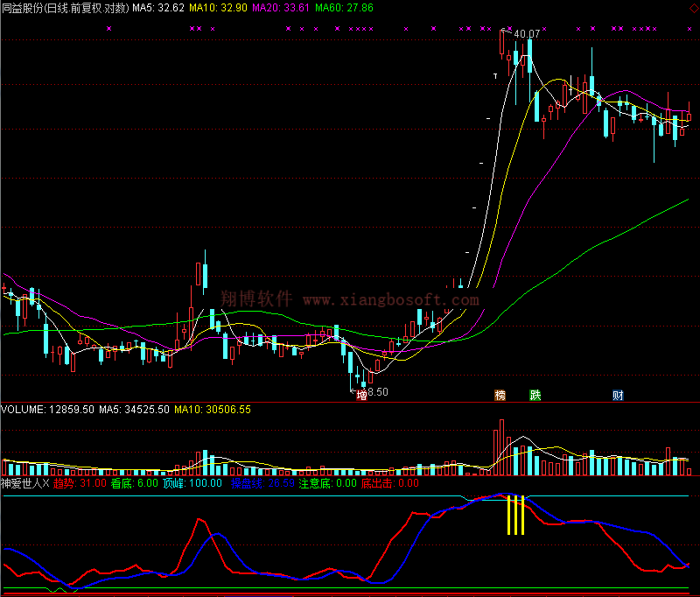Screen dimensions: 700x597
Task: Click the 操盘线: 26.59 indicator value
Action: pyautogui.click(x=263, y=483)
